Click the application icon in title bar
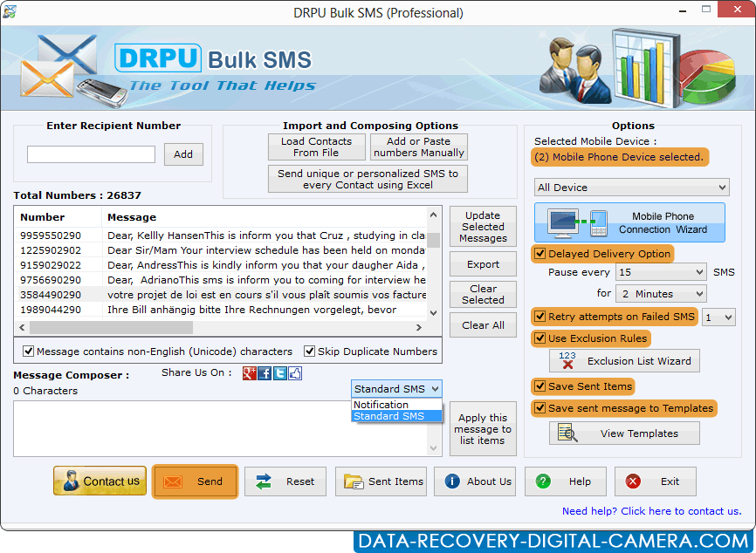The width and height of the screenshot is (756, 553). pyautogui.click(x=9, y=11)
